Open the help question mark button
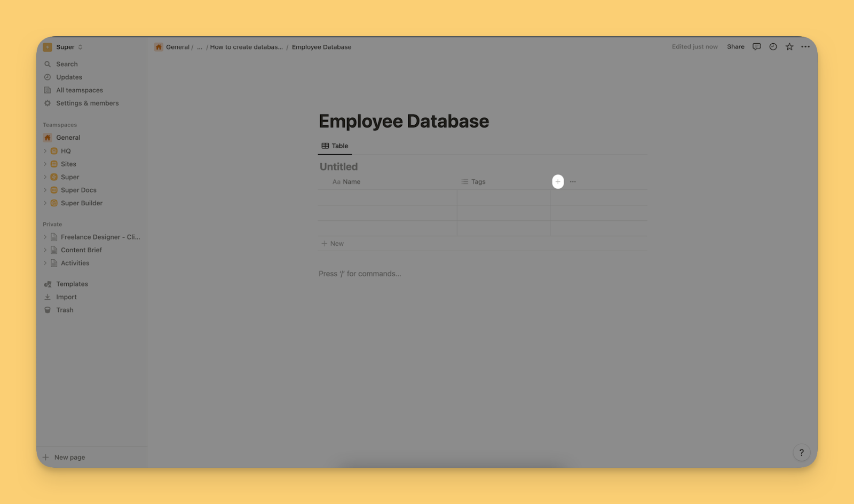The height and width of the screenshot is (504, 854). tap(801, 453)
